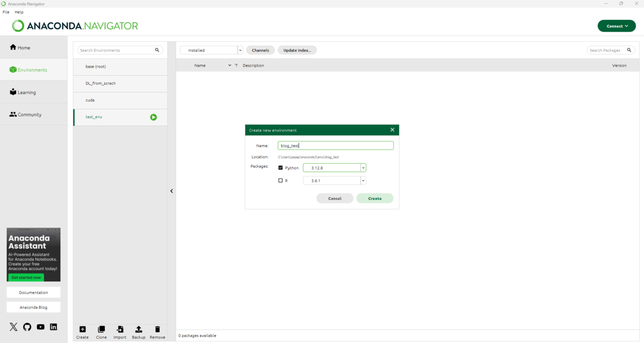Select the DL_from_scrach environment
The height and width of the screenshot is (343, 644).
(x=120, y=83)
